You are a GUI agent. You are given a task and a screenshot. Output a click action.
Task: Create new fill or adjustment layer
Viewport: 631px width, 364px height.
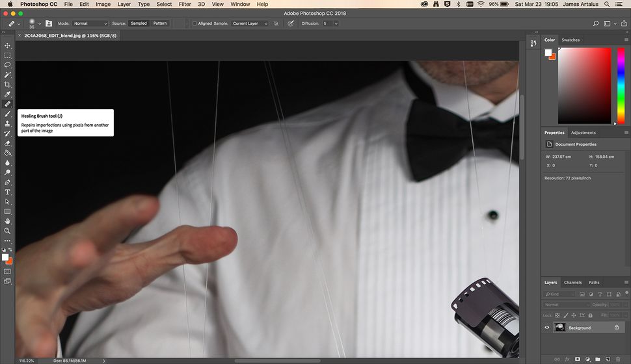pos(587,359)
